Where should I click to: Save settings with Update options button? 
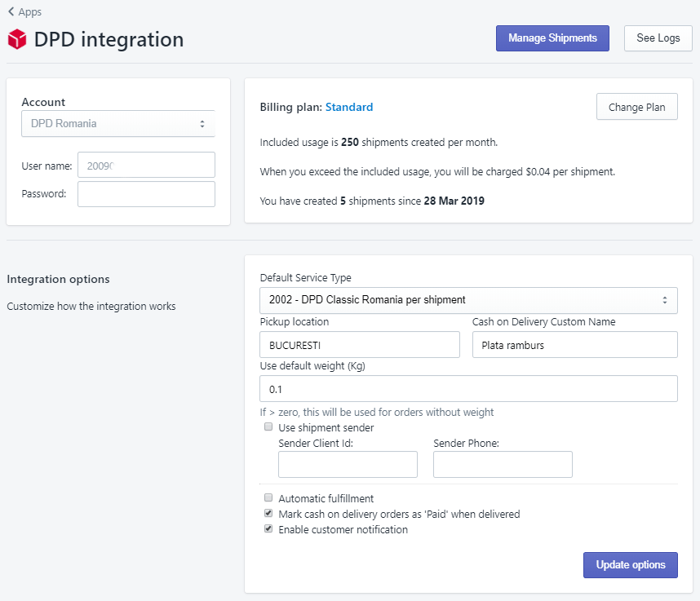pos(631,565)
